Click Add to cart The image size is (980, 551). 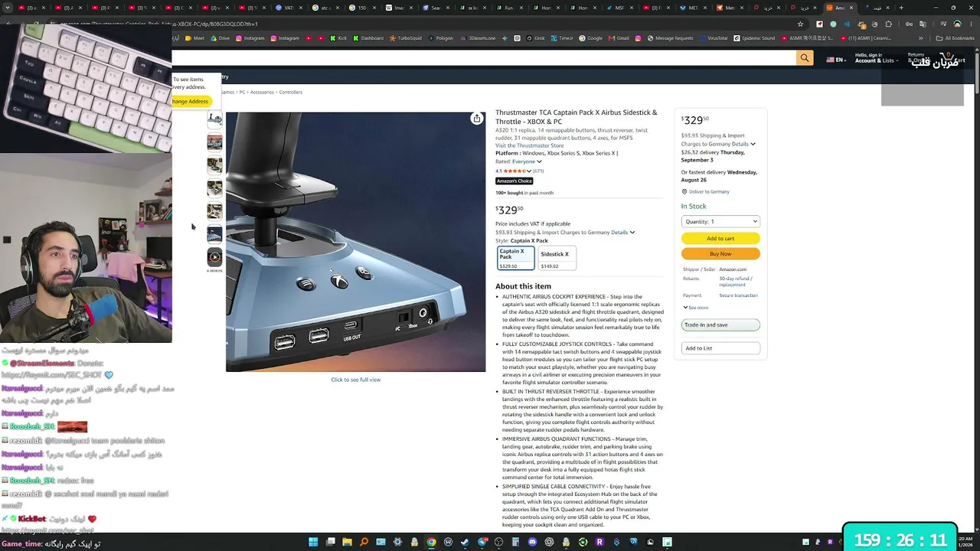click(x=720, y=238)
